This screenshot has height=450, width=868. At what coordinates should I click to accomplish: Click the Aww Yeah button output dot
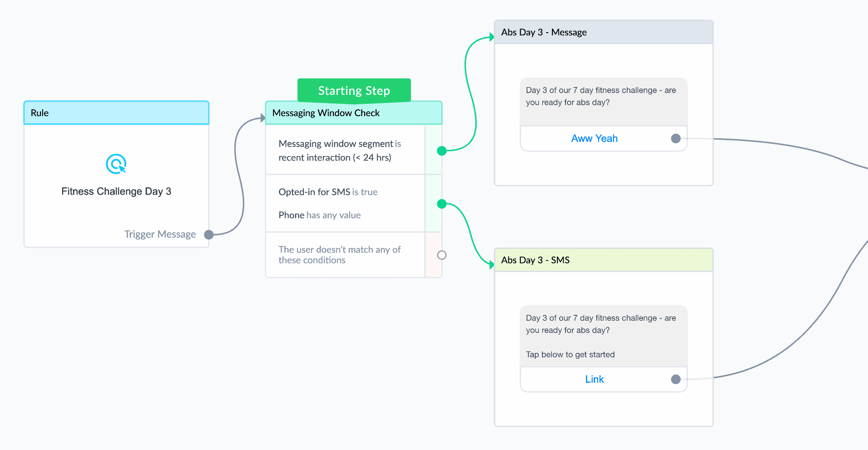pos(676,138)
